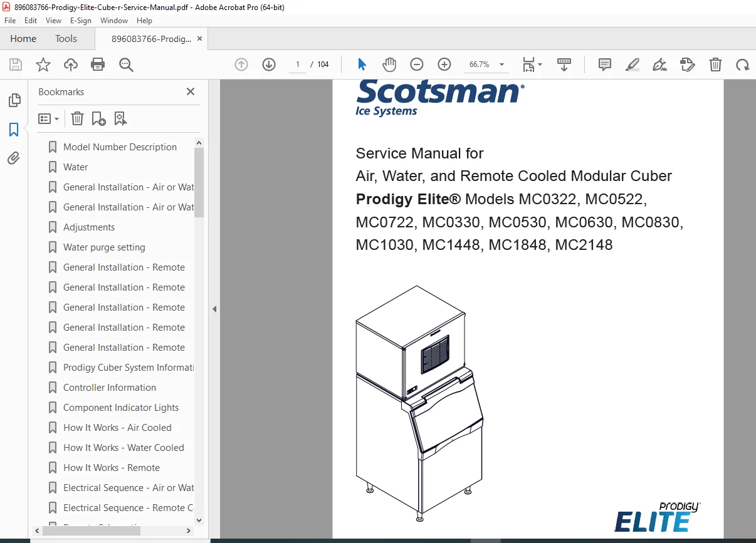Delete selected bookmark trash icon
Viewport: 756px width, 543px height.
(77, 118)
